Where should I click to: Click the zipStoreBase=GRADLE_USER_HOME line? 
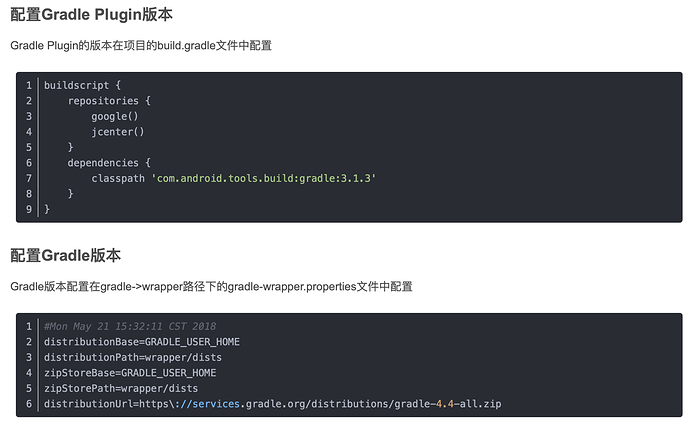[130, 373]
